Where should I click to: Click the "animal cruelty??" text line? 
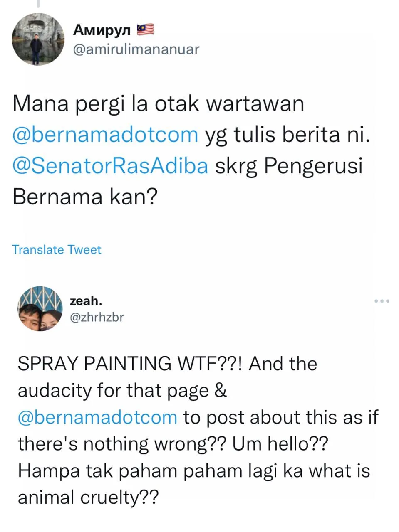pos(88,498)
